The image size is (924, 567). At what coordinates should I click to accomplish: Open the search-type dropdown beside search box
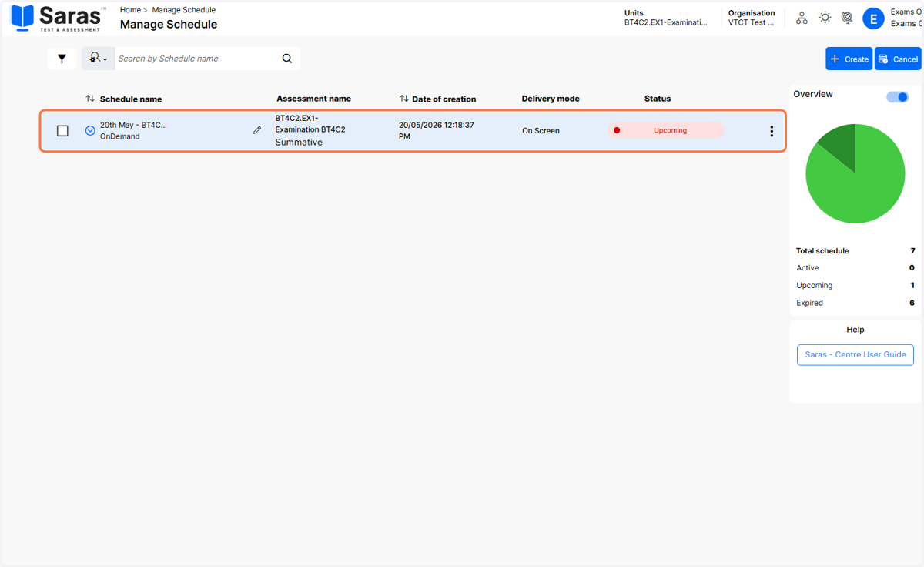[x=99, y=59]
